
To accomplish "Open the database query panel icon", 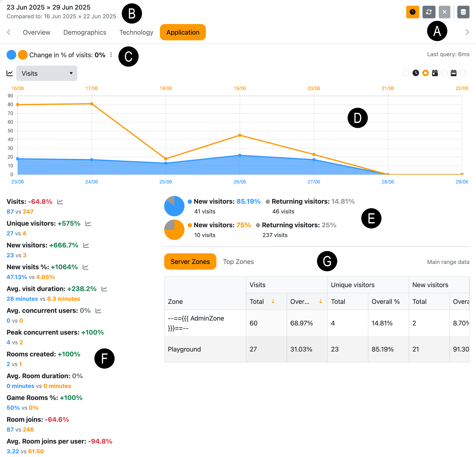I will point(463,12).
